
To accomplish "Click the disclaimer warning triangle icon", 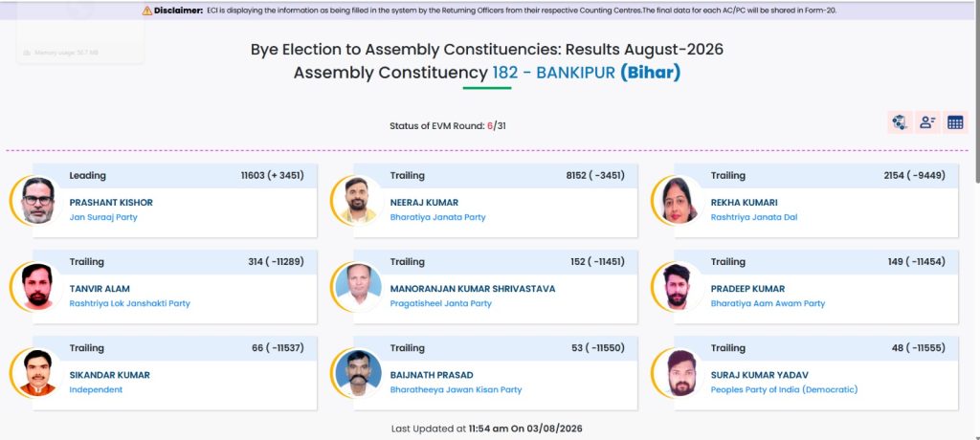I will click(146, 11).
